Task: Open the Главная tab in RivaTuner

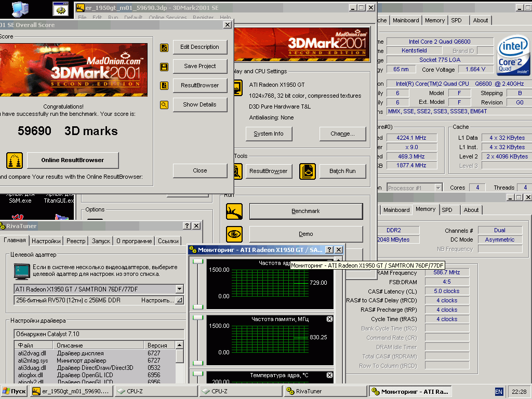Action: (15, 240)
